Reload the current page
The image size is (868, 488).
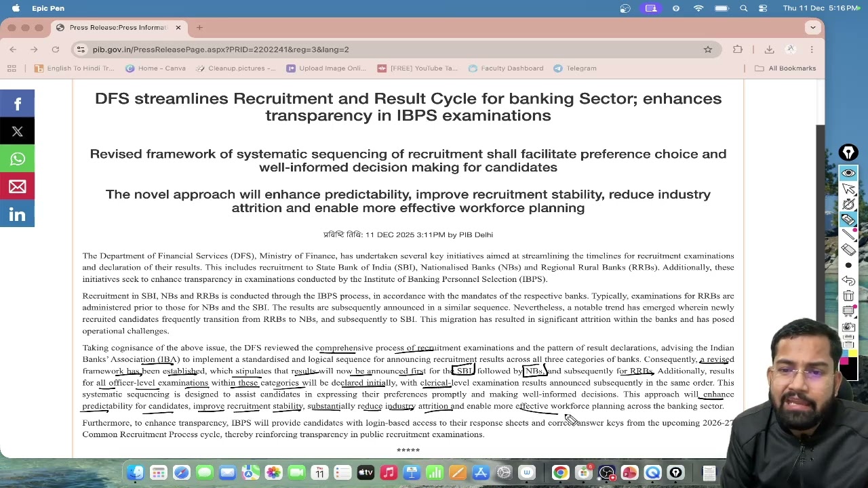coord(56,49)
